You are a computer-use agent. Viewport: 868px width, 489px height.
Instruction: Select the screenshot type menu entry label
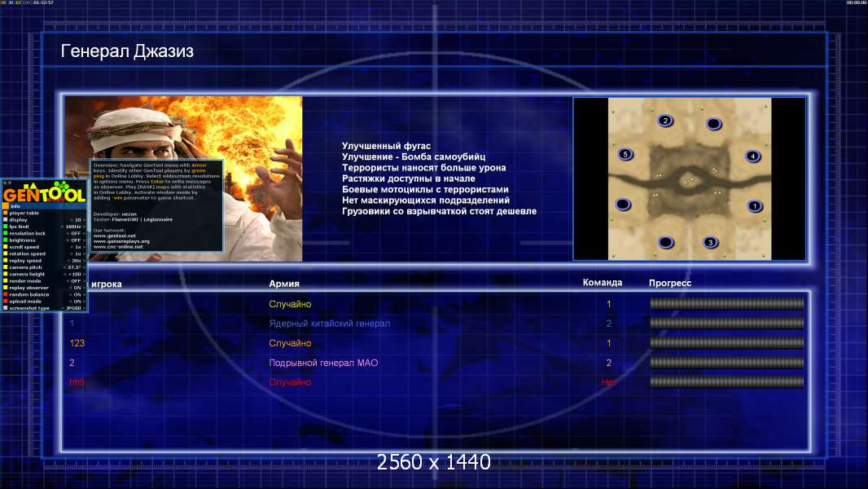click(29, 308)
